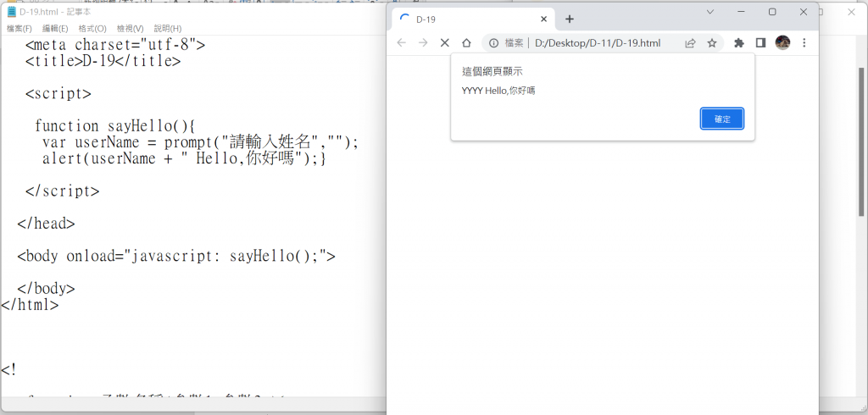Open 檔案(F) menu in Notepad
868x415 pixels.
19,28
